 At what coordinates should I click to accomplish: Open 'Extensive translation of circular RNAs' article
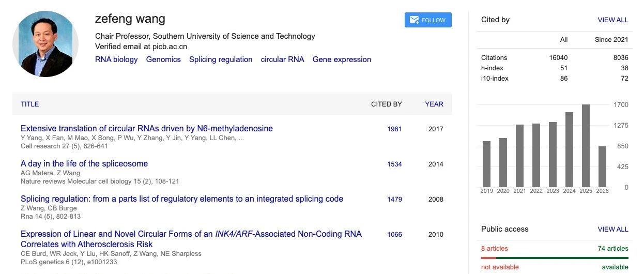(147, 128)
